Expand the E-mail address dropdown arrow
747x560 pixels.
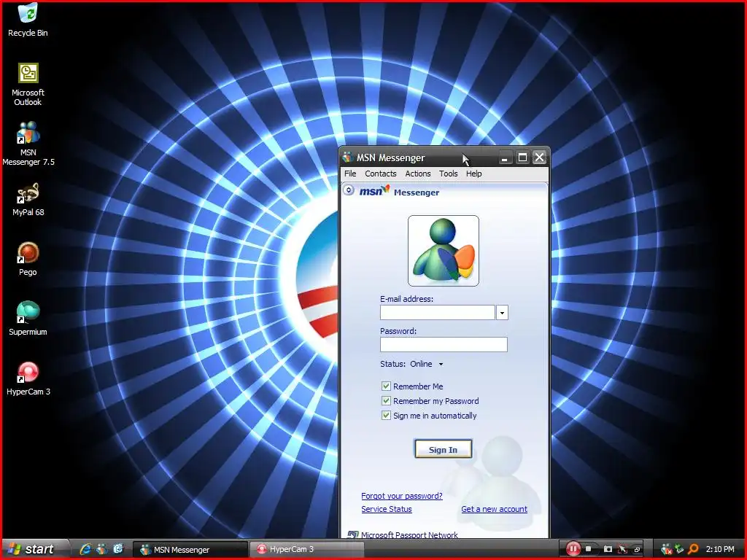pos(502,312)
